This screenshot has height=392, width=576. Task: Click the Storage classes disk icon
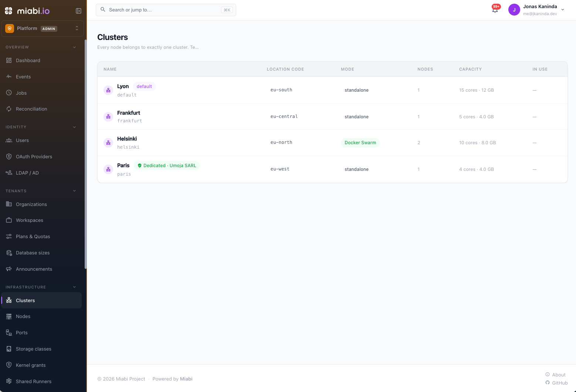(x=9, y=349)
